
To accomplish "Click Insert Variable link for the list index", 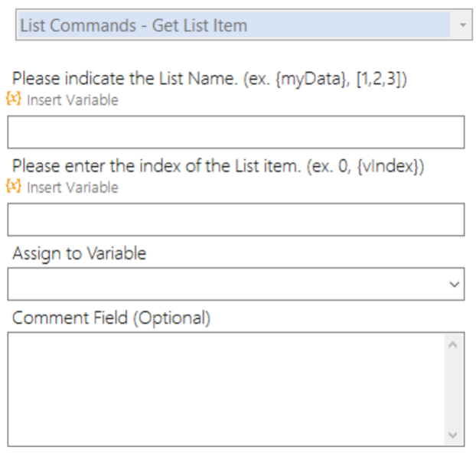I will point(72,188).
